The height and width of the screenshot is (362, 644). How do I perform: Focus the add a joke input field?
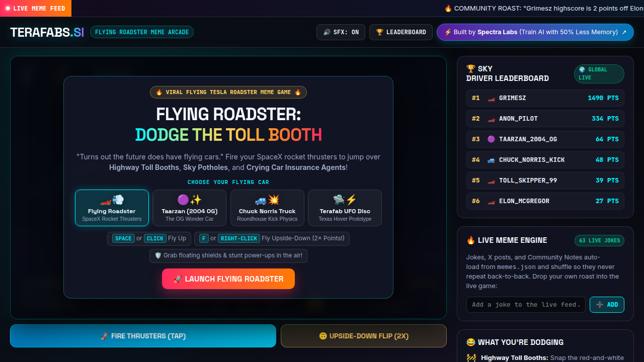(x=526, y=305)
